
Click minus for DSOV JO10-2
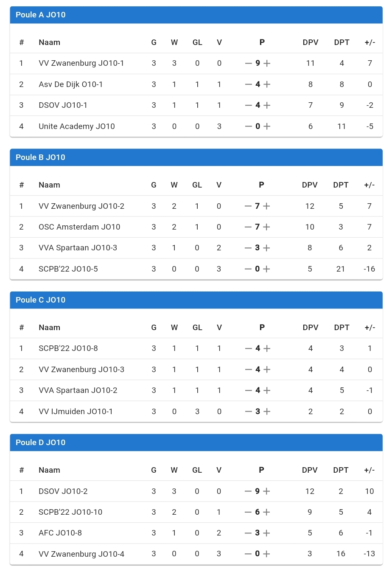tap(248, 491)
